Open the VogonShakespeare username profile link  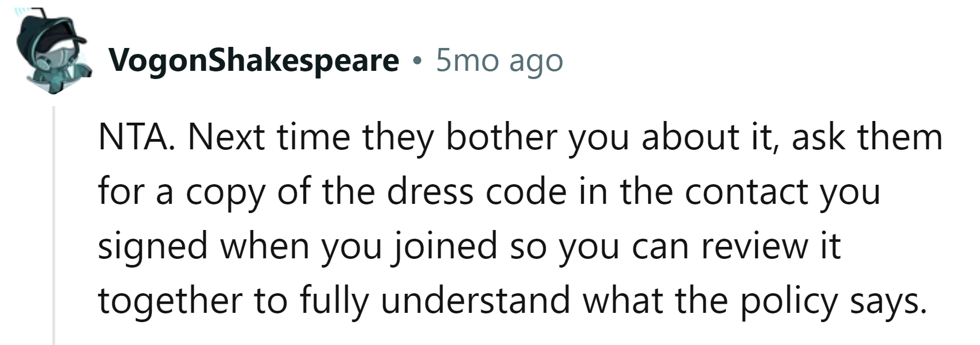pyautogui.click(x=254, y=60)
